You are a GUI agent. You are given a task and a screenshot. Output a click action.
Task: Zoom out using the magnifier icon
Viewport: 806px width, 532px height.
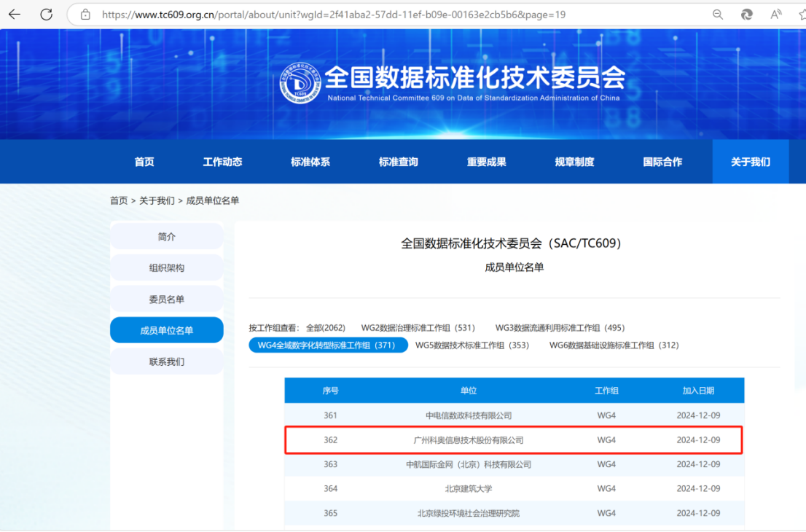coord(717,14)
